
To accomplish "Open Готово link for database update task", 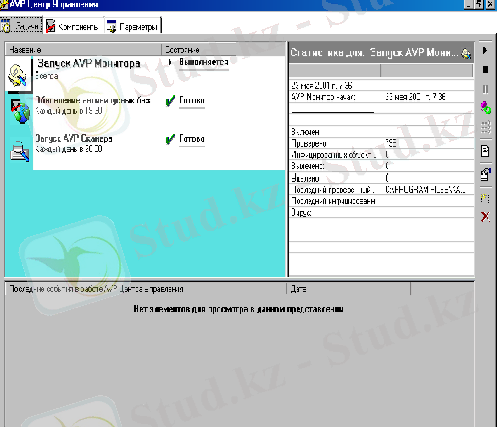I will (x=192, y=101).
